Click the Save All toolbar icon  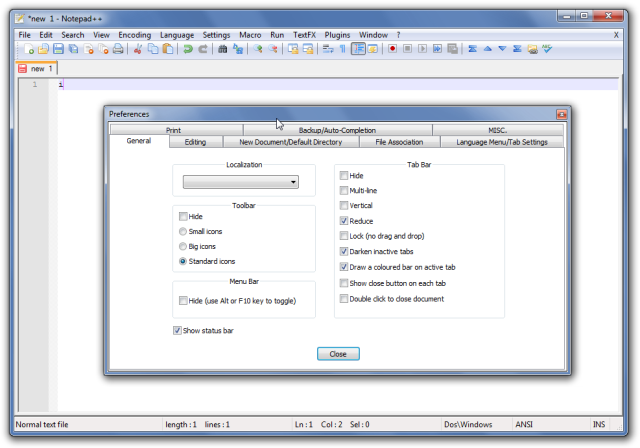(x=73, y=49)
